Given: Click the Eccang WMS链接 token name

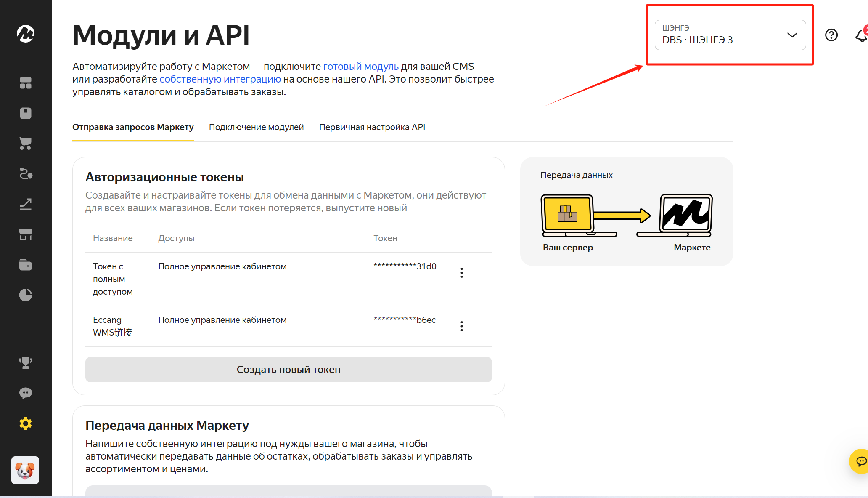Looking at the screenshot, I should (112, 326).
